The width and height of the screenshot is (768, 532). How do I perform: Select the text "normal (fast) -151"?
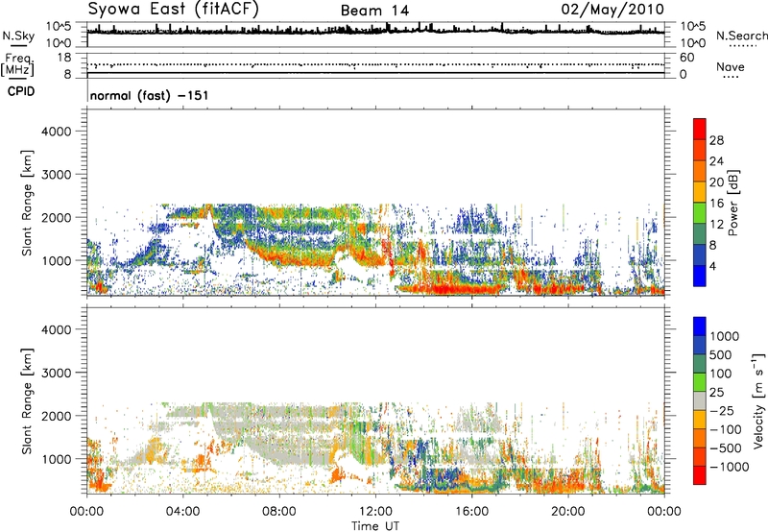tap(150, 95)
